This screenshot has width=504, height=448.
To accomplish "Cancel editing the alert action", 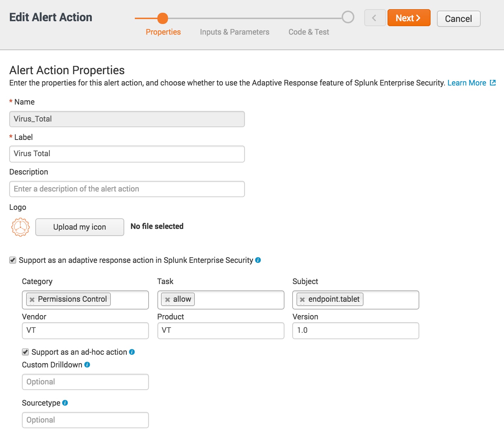I will (458, 19).
